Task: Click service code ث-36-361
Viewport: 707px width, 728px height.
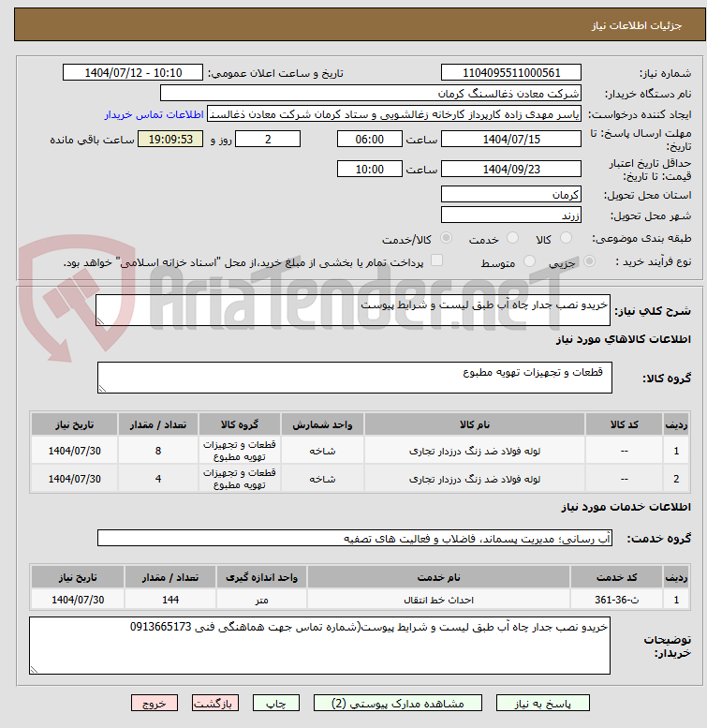Action: coord(616,600)
